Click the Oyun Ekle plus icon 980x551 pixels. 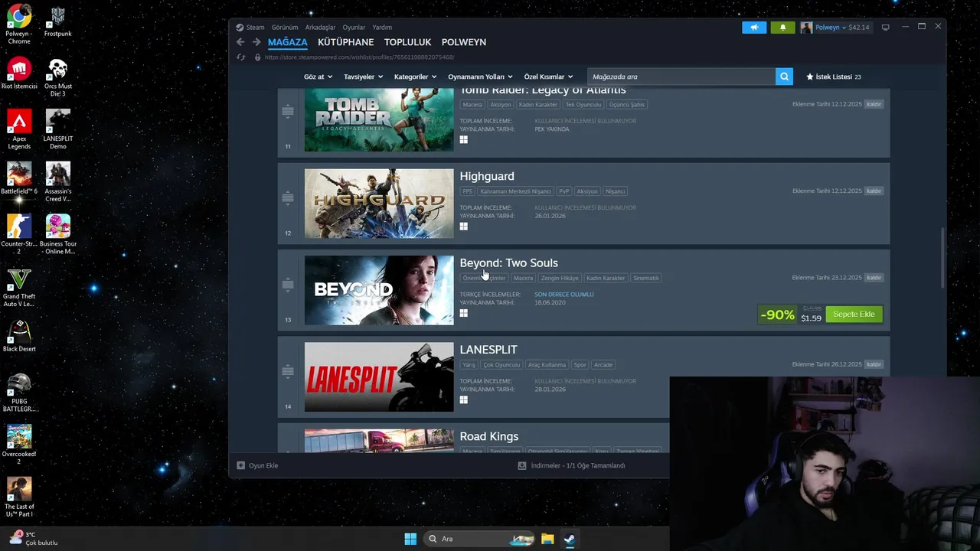240,465
